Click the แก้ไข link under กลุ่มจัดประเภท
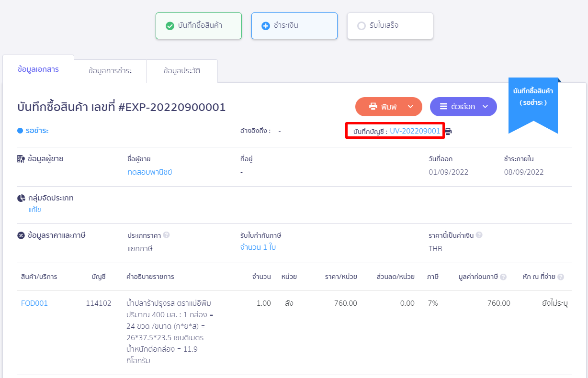Screen dimensions: 588x378 tap(34, 210)
